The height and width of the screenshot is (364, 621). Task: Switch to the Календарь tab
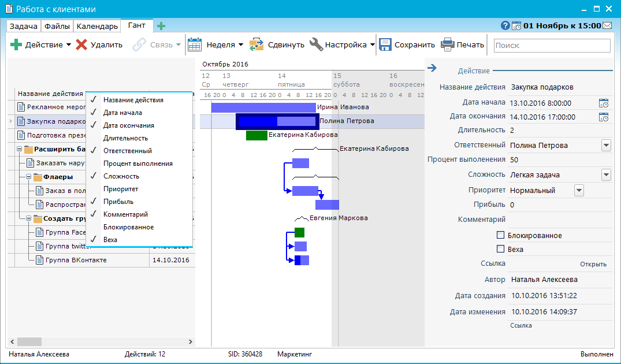click(97, 26)
